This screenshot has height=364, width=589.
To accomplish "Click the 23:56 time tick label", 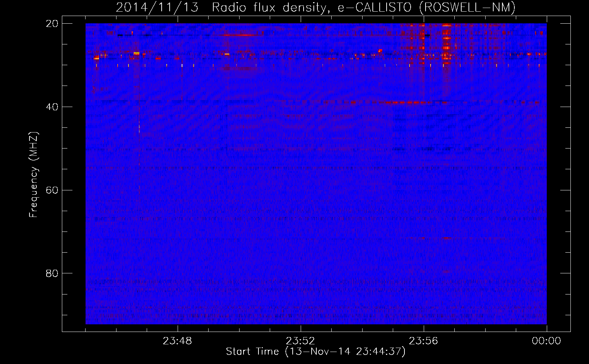I will pos(423,341).
